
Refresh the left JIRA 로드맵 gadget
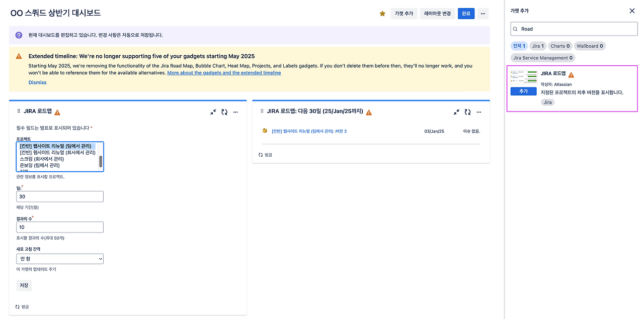tap(224, 112)
